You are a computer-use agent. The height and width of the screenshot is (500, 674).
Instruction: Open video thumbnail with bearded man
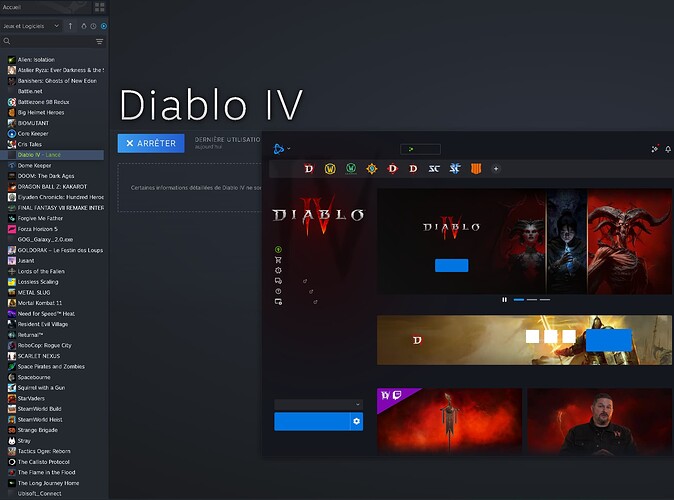599,420
